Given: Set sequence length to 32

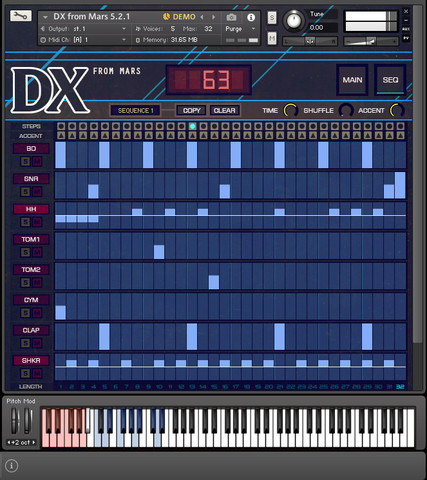Looking at the screenshot, I should 400,387.
